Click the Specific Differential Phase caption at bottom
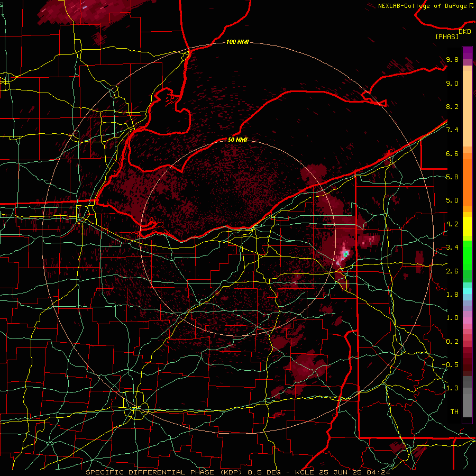The height and width of the screenshot is (476, 476). point(238,472)
